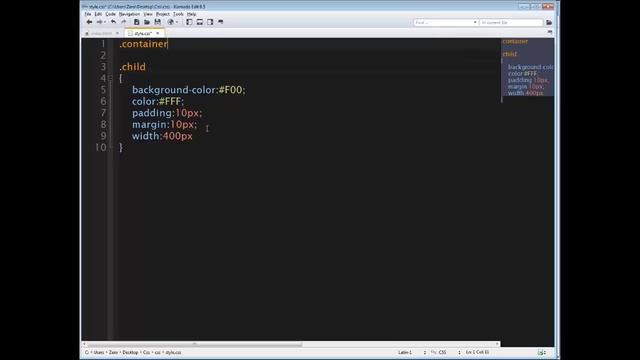Open the forward history dropdown arrow
Image resolution: width=640 pixels, height=360 pixels.
tap(104, 22)
